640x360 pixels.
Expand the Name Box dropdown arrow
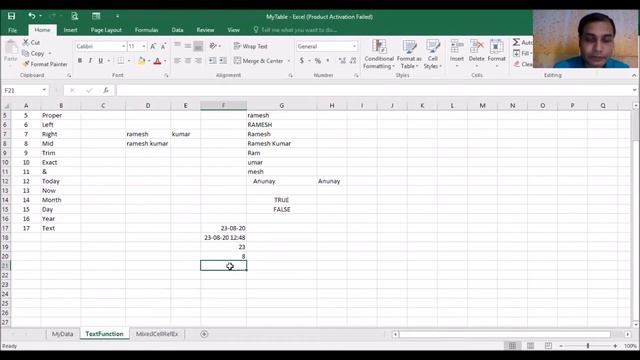click(44, 90)
